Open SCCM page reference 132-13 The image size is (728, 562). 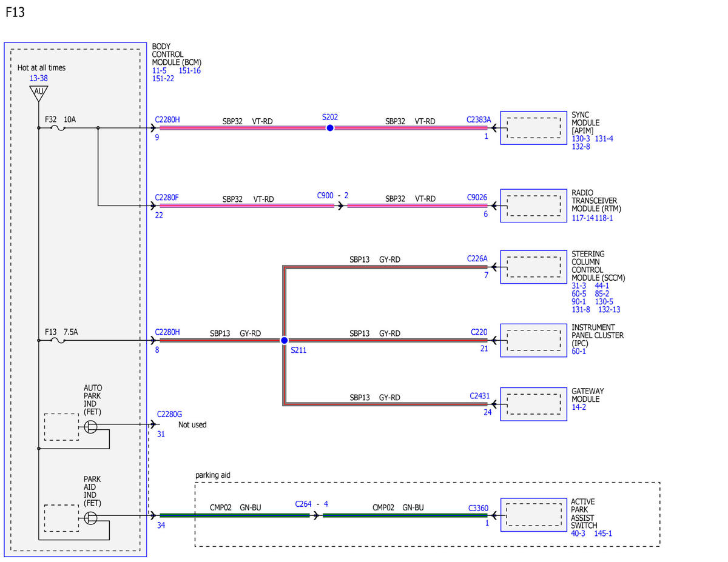pyautogui.click(x=610, y=310)
